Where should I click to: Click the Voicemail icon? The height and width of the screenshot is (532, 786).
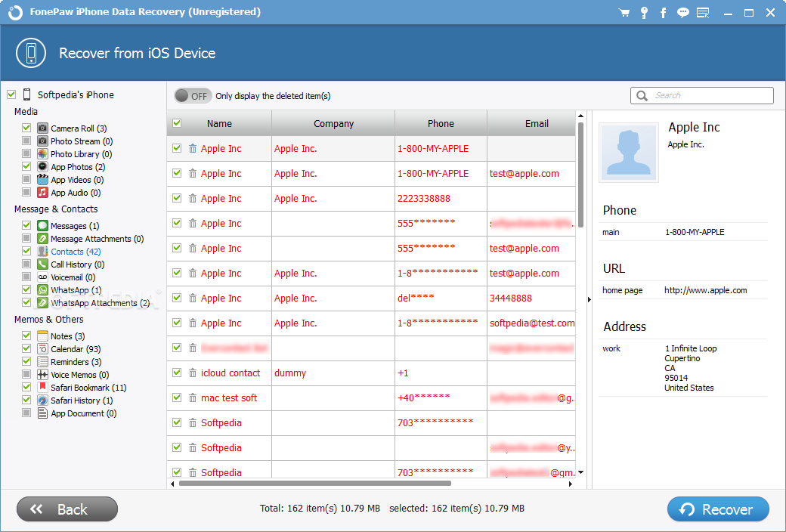[x=42, y=277]
